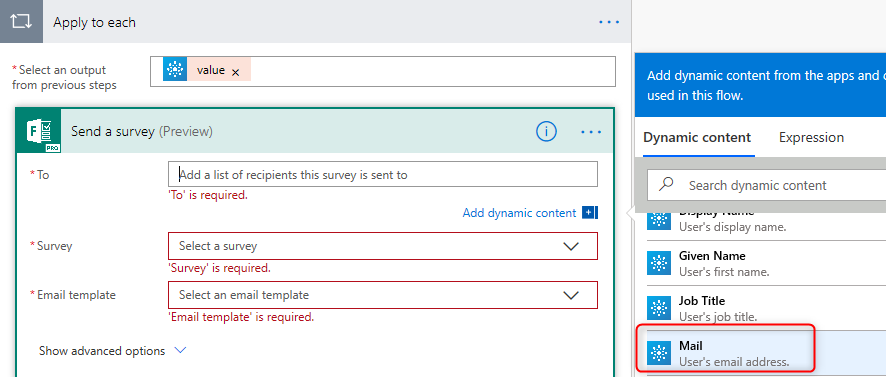Open the Send a survey ellipsis menu

tap(591, 132)
